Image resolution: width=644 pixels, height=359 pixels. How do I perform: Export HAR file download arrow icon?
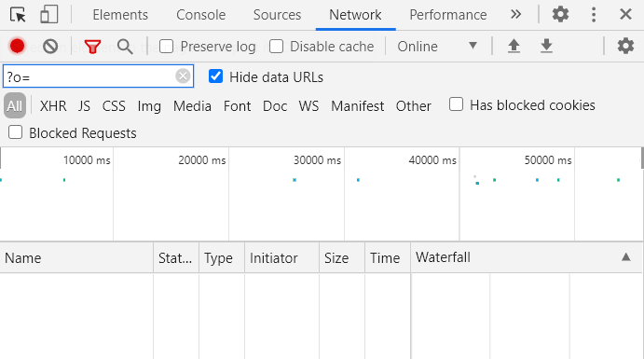click(546, 46)
